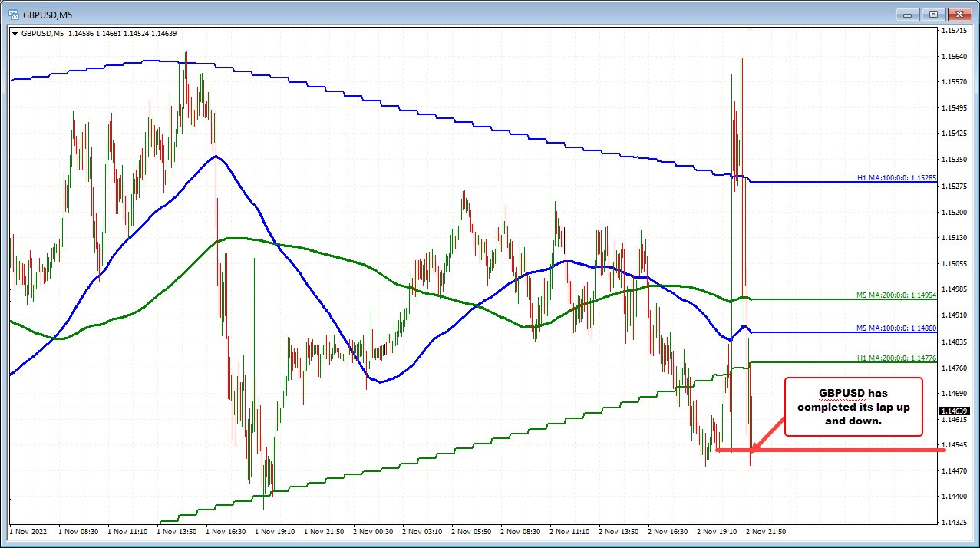The height and width of the screenshot is (548, 980).
Task: Click the 1 Nov 13:50 time label
Action: pos(177,530)
